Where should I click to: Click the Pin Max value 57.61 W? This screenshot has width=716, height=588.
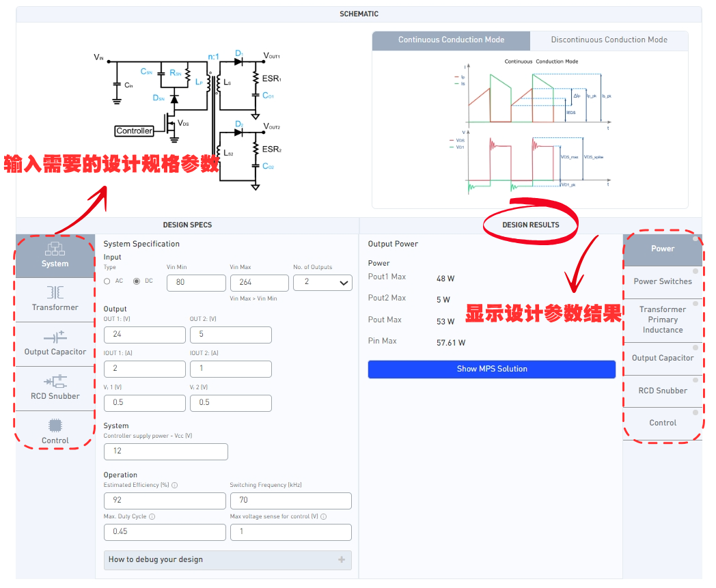(x=451, y=343)
